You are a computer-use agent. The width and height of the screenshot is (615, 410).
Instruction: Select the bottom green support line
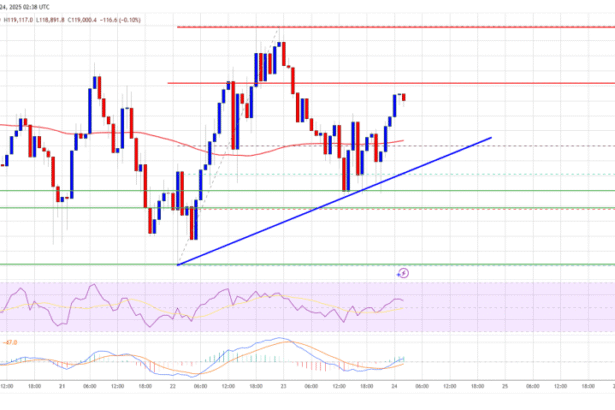300,264
